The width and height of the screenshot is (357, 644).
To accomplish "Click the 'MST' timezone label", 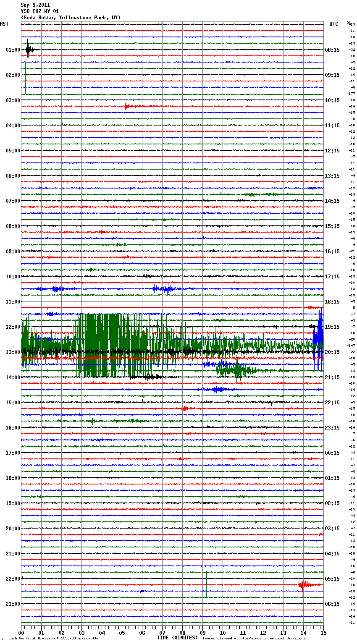I will [x=4, y=24].
